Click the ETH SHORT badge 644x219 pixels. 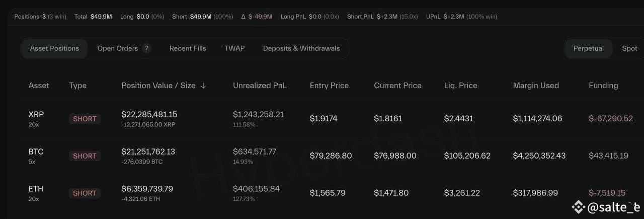click(85, 193)
